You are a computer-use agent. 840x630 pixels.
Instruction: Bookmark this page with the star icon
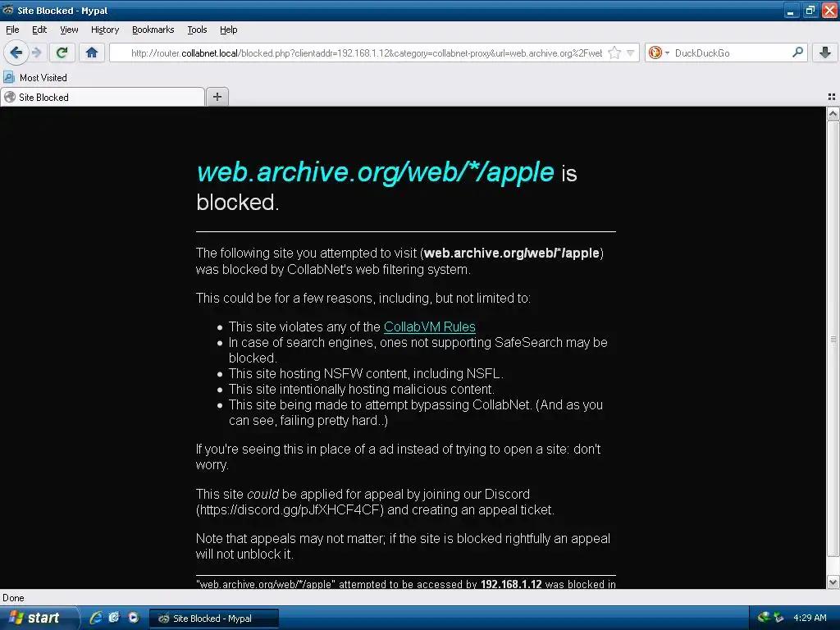click(x=614, y=52)
